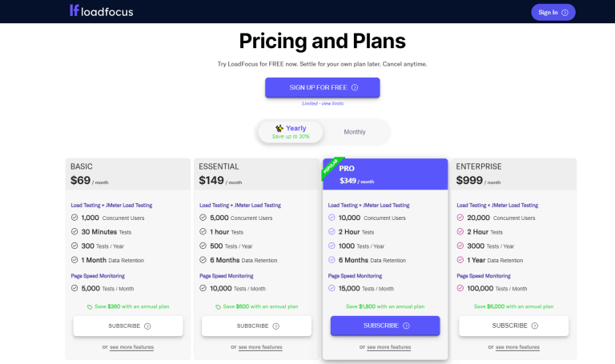Click the arrow icon in Sign In button
Viewport: 615px width, 364px height.
[x=565, y=12]
